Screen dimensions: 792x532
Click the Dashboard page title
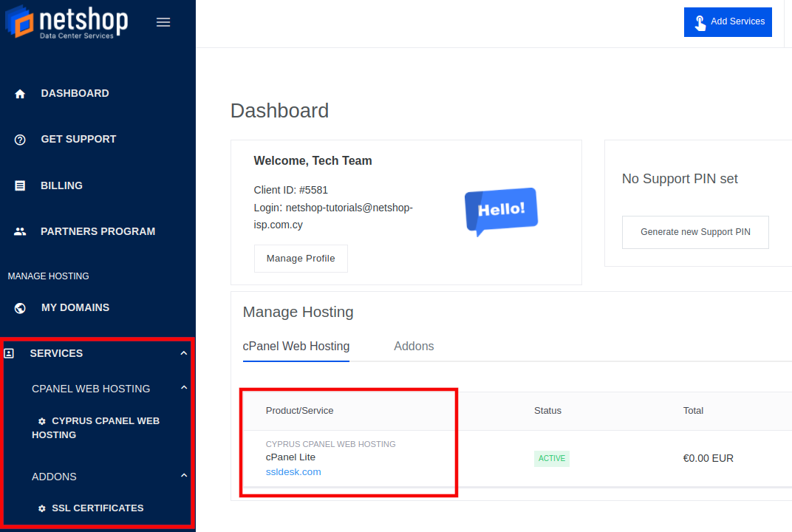(279, 111)
